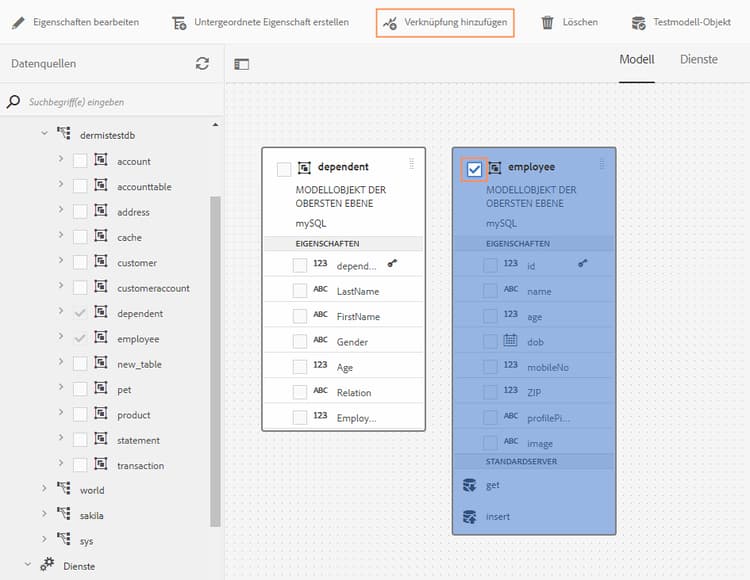Click the account table icon

coord(101,159)
